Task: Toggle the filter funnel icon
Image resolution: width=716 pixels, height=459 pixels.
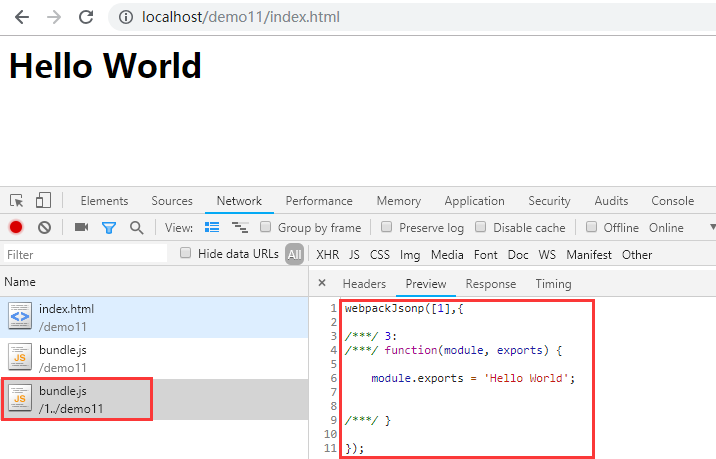Action: tap(109, 227)
